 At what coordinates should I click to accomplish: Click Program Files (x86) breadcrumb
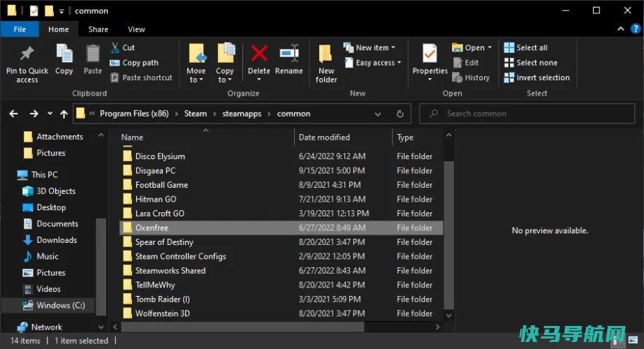tap(134, 114)
